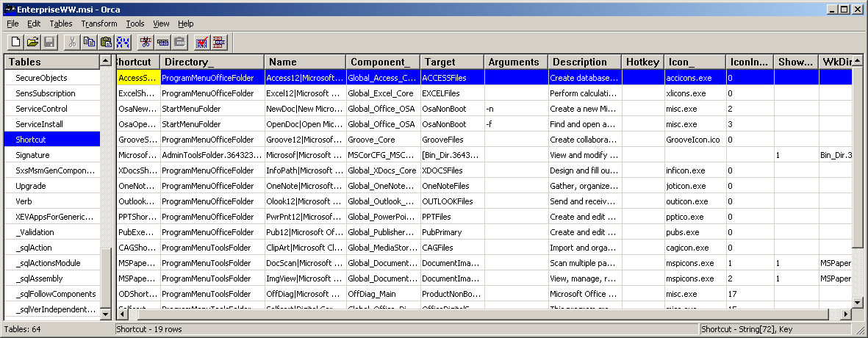This screenshot has width=868, height=338.
Task: Select the _sqlAction table
Action: pyautogui.click(x=52, y=248)
